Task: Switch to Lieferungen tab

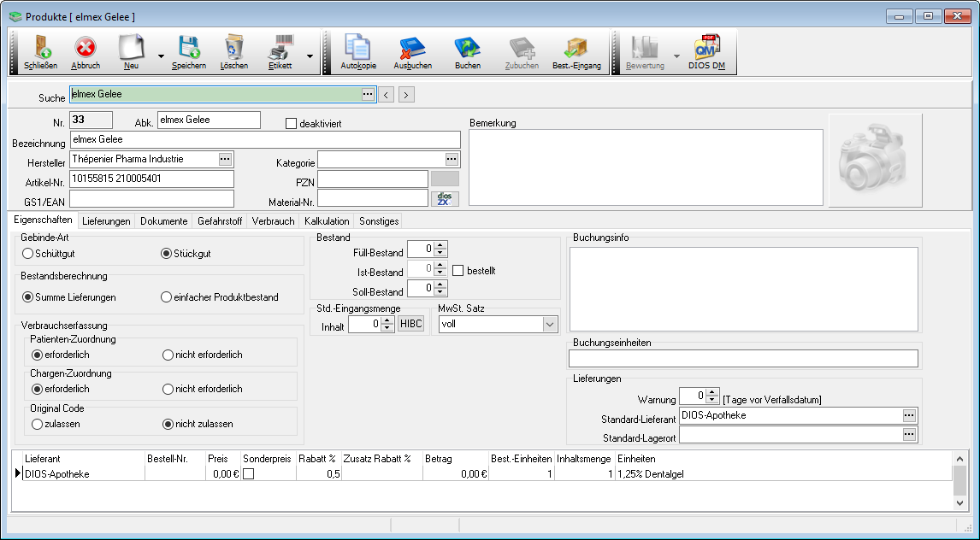Action: (x=106, y=221)
